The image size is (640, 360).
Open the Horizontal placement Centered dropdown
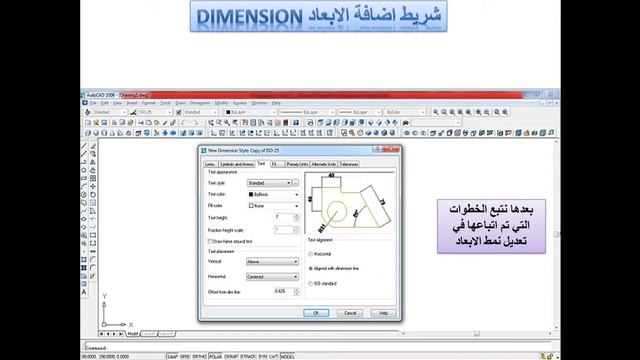(272, 277)
